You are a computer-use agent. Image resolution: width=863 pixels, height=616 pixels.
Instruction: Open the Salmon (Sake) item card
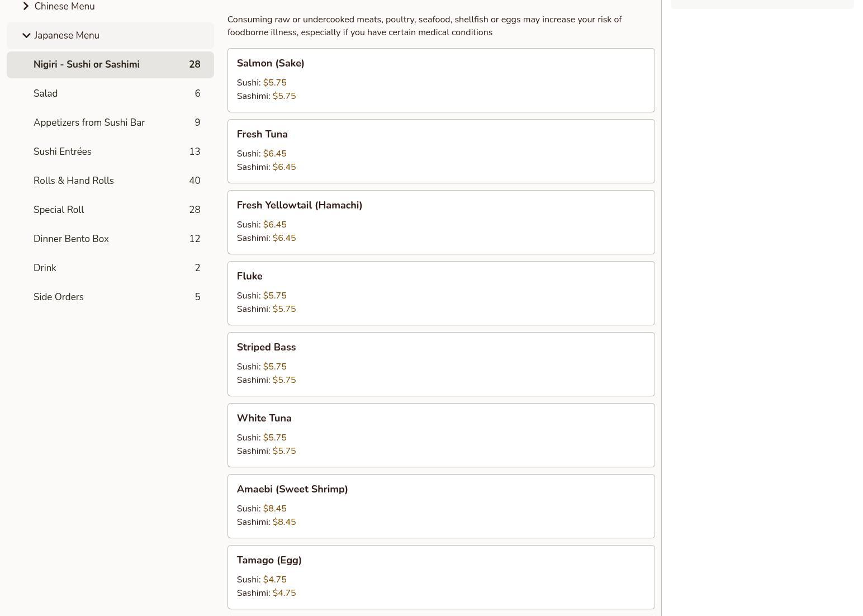(440, 80)
